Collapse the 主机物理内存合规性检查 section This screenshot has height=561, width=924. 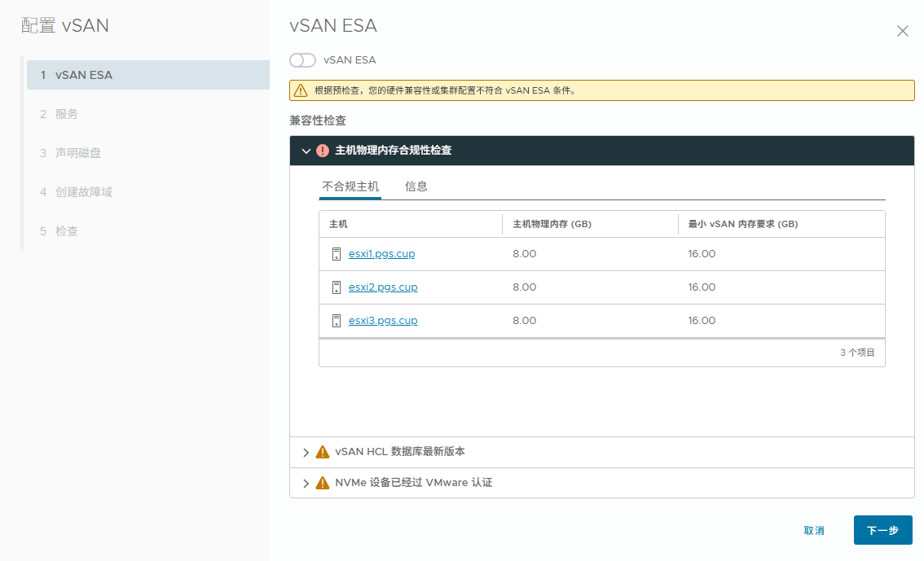click(x=306, y=151)
